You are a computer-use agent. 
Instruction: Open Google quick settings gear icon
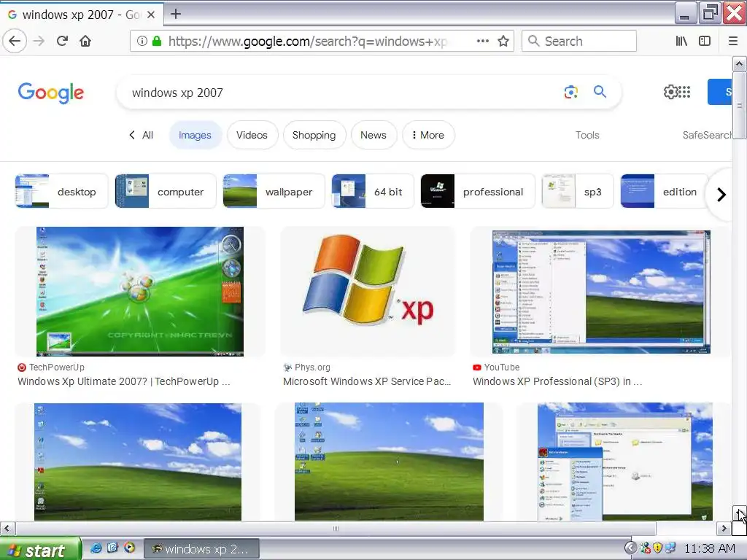point(670,92)
